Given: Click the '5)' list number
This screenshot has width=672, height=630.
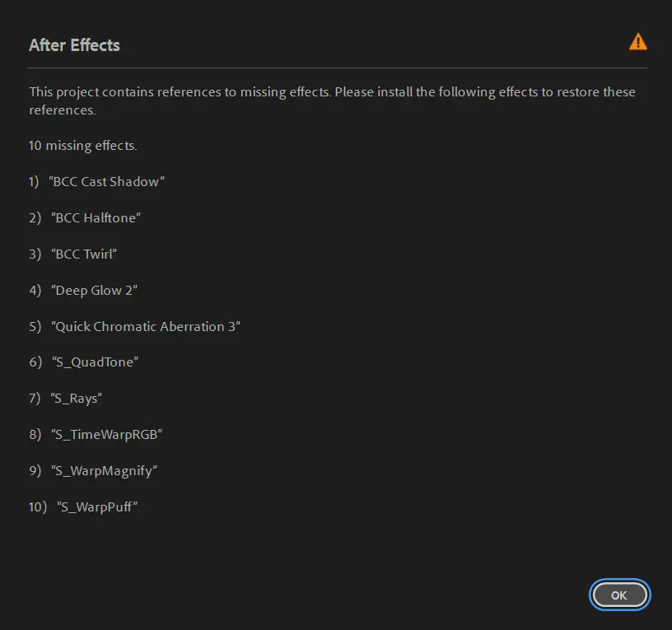Looking at the screenshot, I should click(35, 327).
